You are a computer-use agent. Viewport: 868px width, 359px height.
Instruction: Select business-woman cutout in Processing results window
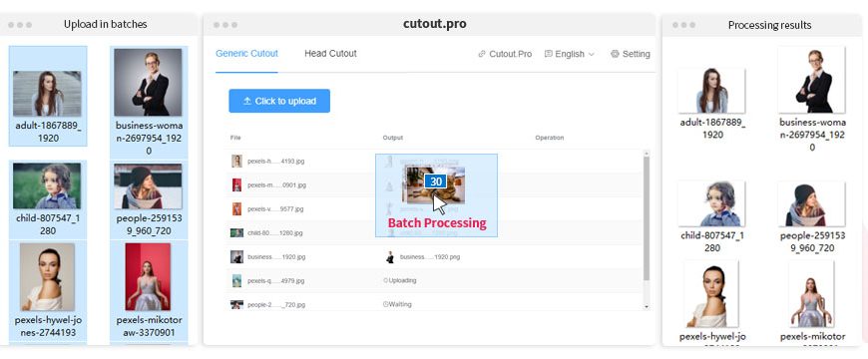(x=811, y=80)
